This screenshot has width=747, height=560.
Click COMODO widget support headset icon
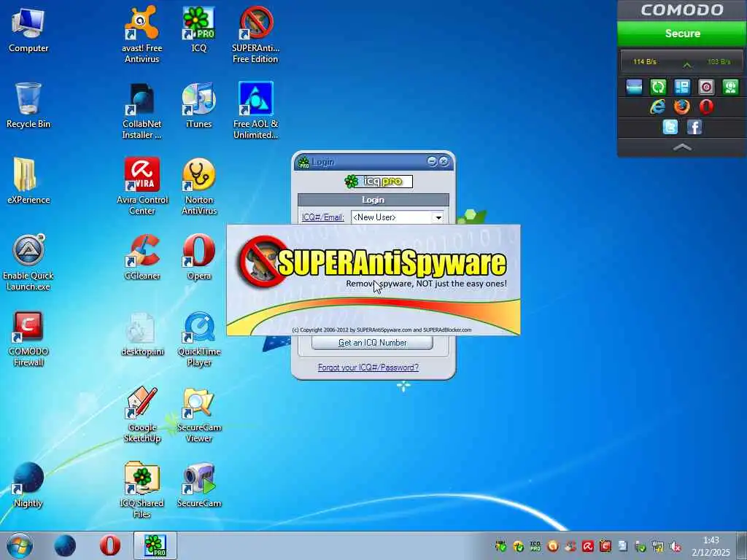coord(730,87)
